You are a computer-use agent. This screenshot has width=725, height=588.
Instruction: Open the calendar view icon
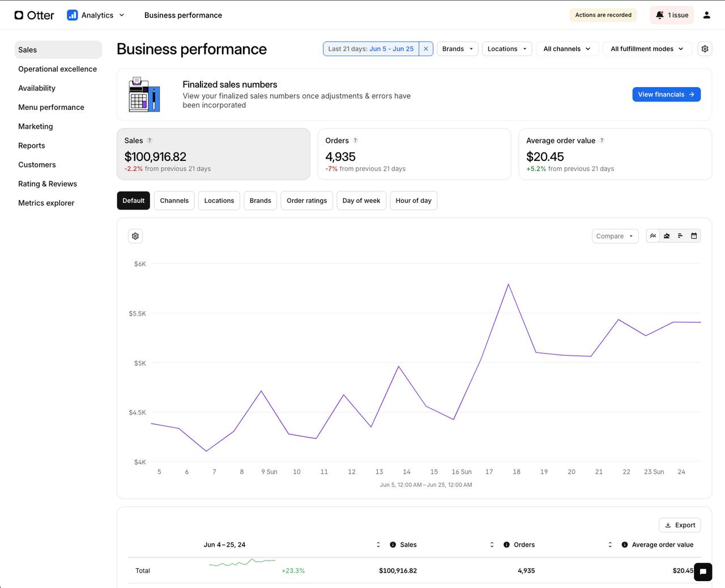tap(693, 236)
